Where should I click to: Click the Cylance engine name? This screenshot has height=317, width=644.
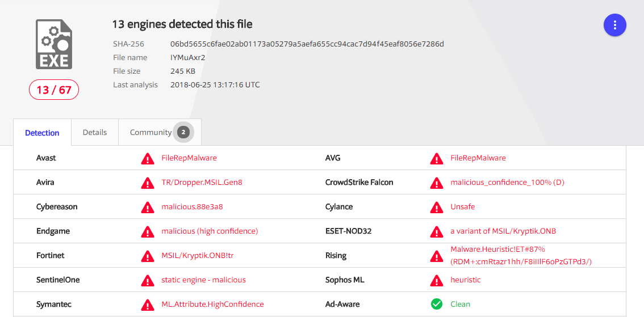(x=339, y=207)
